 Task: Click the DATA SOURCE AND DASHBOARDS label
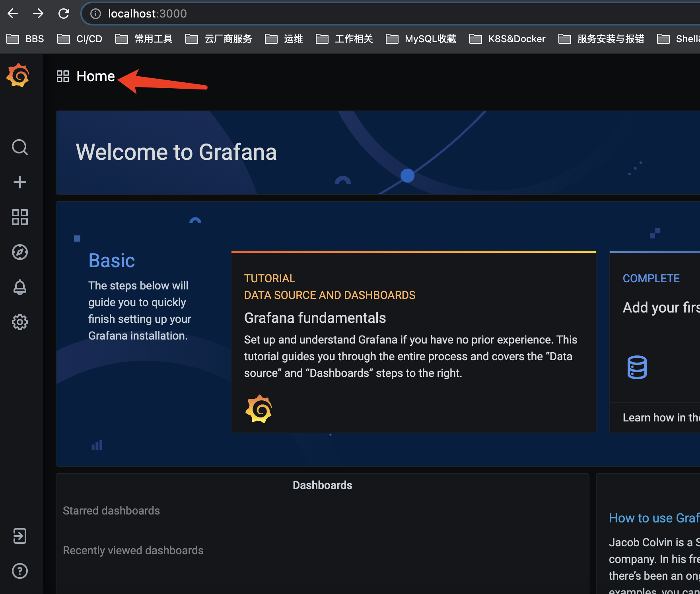click(x=330, y=295)
